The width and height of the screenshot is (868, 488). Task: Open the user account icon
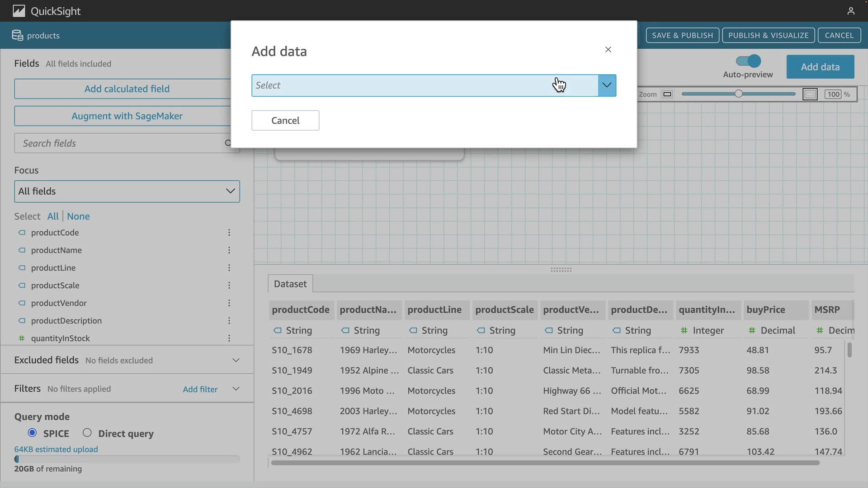click(850, 11)
